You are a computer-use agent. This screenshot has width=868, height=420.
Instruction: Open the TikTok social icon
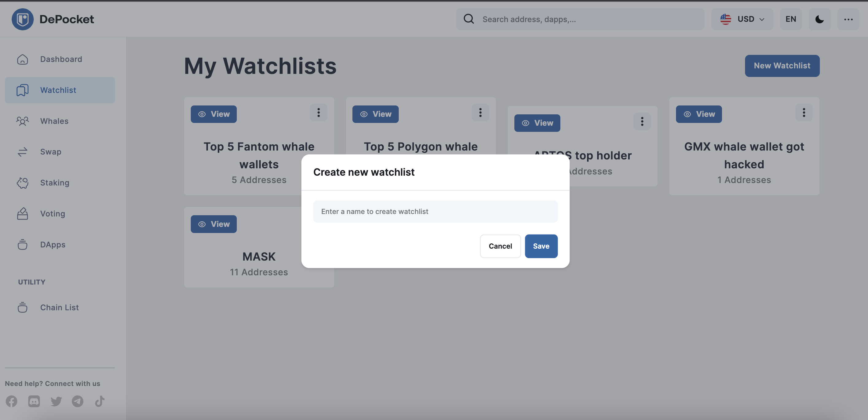pyautogui.click(x=100, y=401)
